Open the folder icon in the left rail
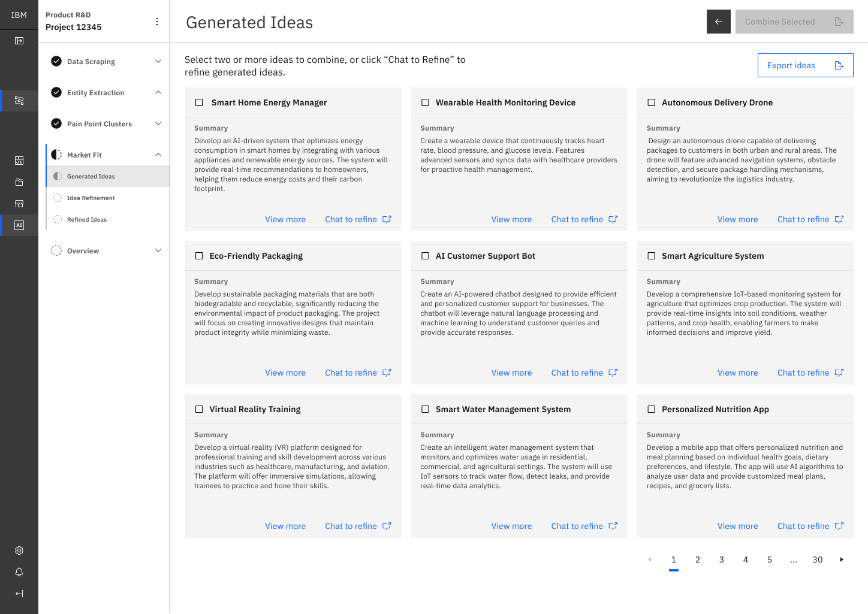The width and height of the screenshot is (868, 614). point(19,182)
